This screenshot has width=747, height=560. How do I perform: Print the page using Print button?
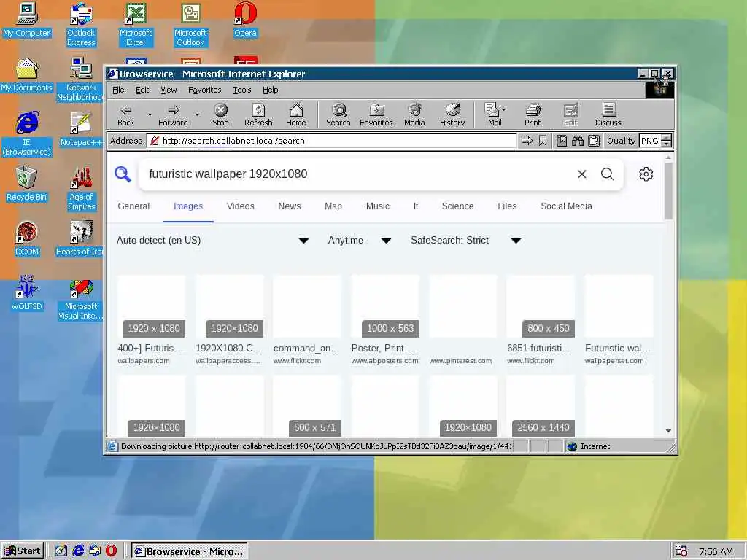point(533,115)
